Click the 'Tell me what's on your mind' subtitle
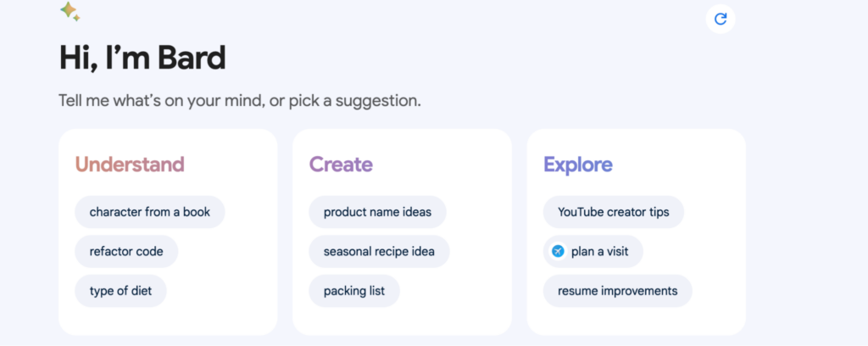The height and width of the screenshot is (346, 868). tap(240, 101)
